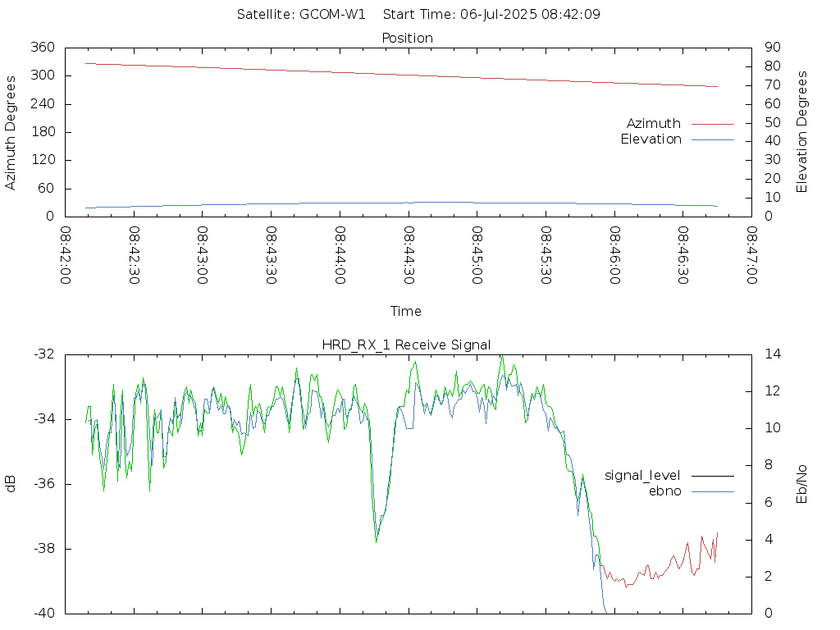Screen dimensions: 840x630
Task: Click the 'signal_level' legend entry text
Action: [x=642, y=476]
